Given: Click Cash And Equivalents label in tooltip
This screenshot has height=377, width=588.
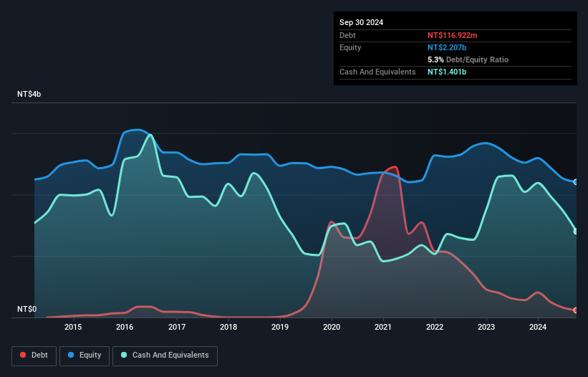Looking at the screenshot, I should [377, 72].
